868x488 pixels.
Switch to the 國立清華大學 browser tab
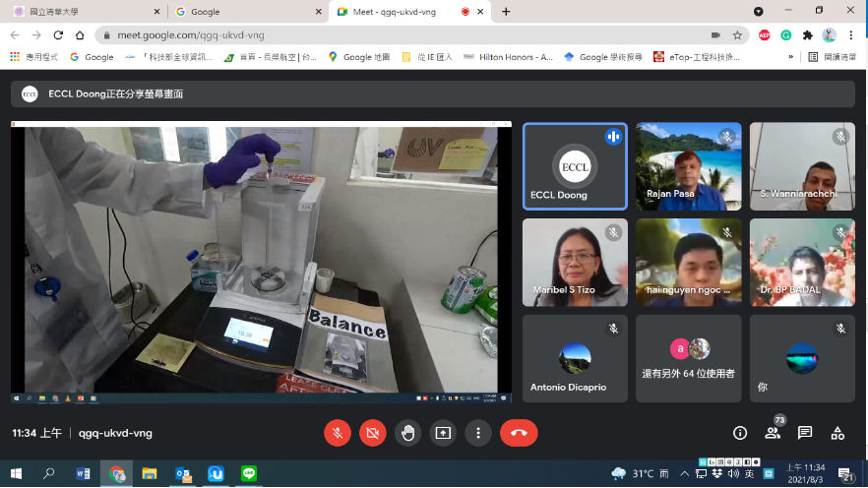[86, 12]
